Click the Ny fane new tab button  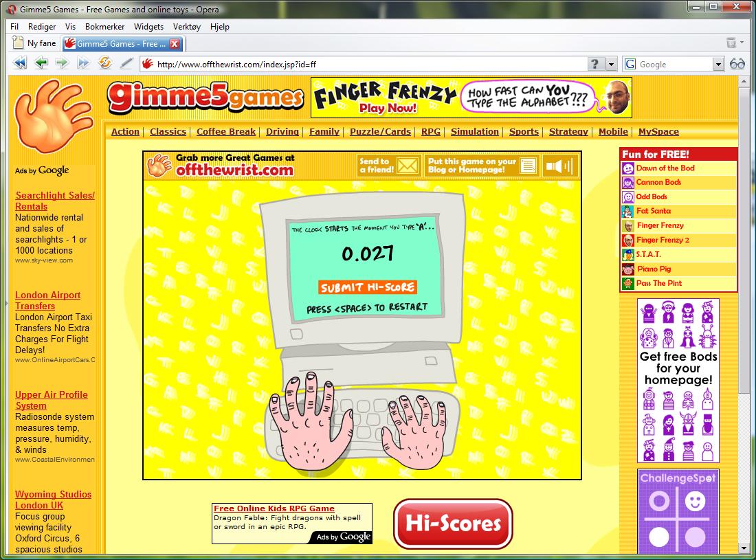34,43
